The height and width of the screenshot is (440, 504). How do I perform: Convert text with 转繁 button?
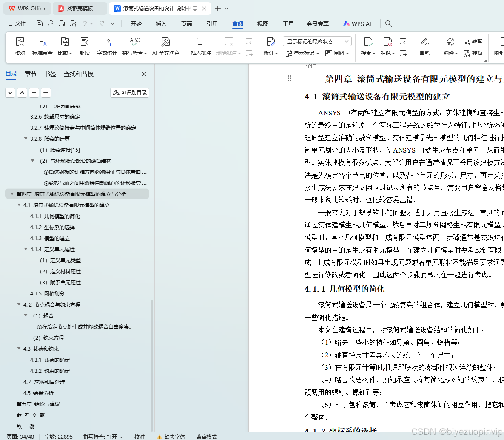(x=473, y=41)
